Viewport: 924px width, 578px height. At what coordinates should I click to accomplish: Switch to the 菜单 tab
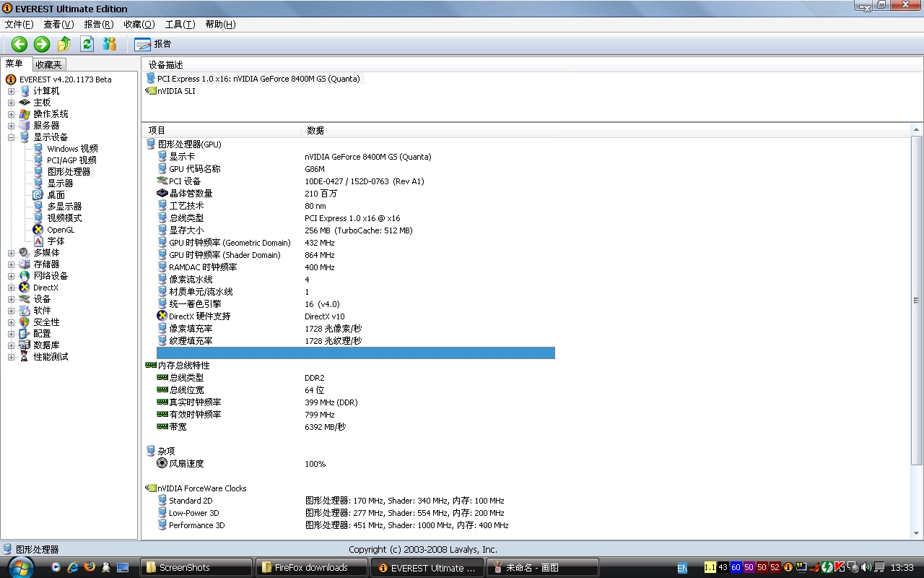14,64
